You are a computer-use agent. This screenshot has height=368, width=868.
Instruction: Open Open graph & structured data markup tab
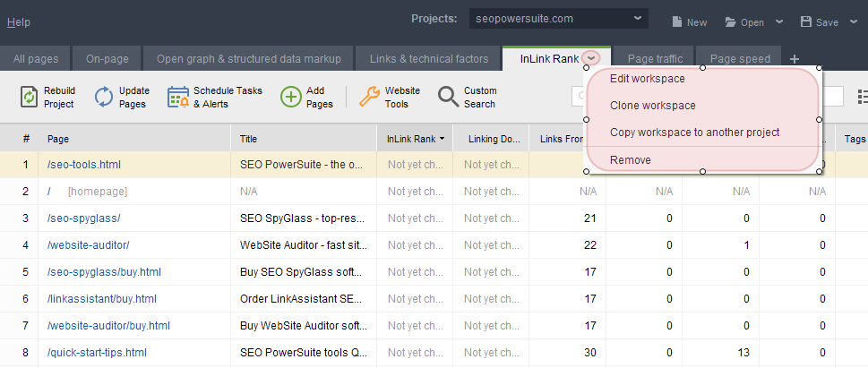coord(248,59)
